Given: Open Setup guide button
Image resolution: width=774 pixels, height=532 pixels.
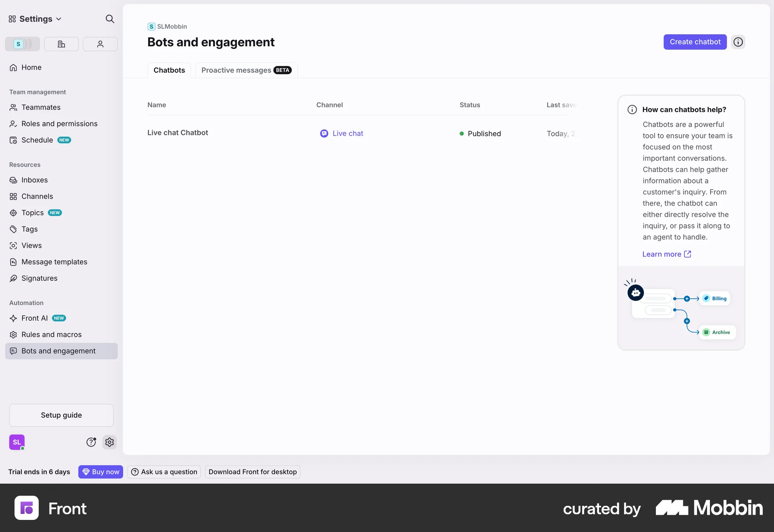Looking at the screenshot, I should click(61, 415).
